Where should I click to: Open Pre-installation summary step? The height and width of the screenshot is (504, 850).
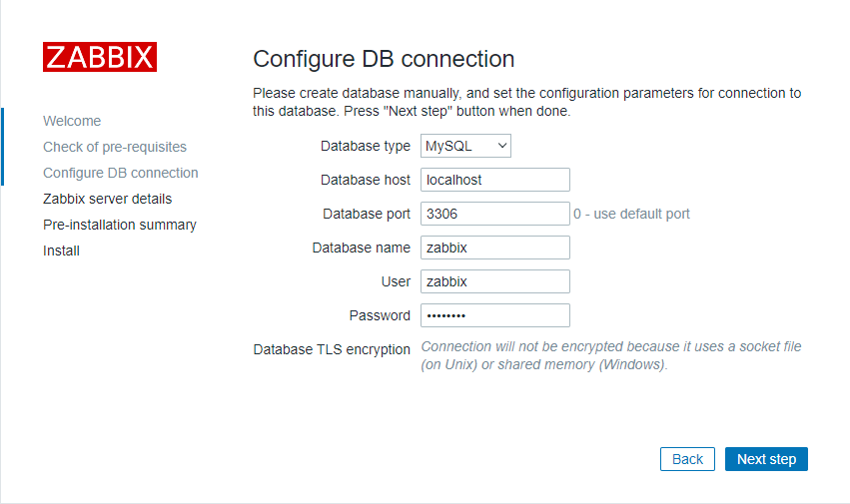[120, 225]
